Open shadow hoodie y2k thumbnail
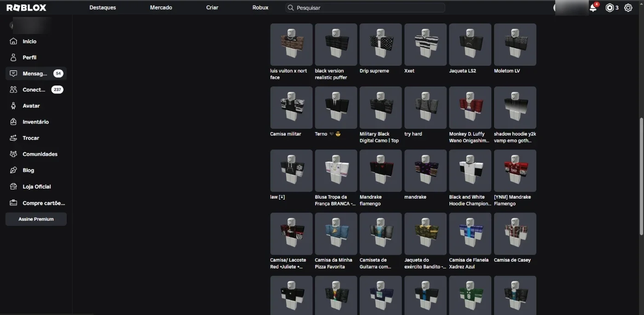The image size is (644, 315). click(x=515, y=108)
